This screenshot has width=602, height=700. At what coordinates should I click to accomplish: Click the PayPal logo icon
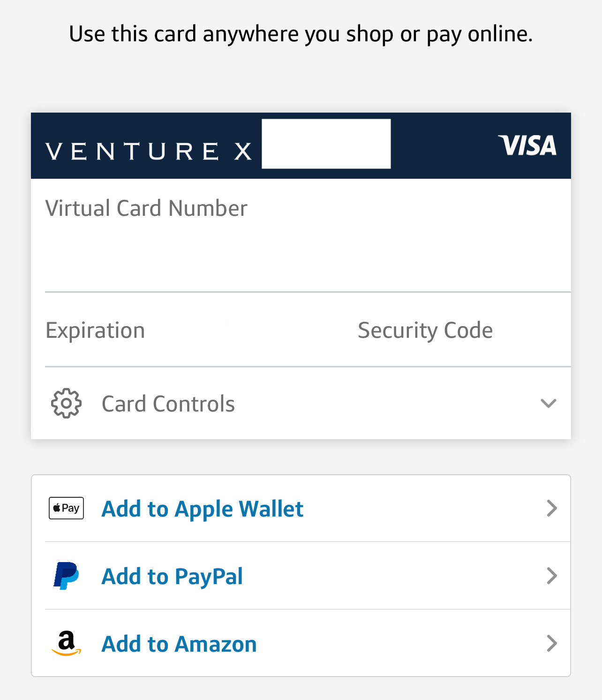[x=66, y=575]
